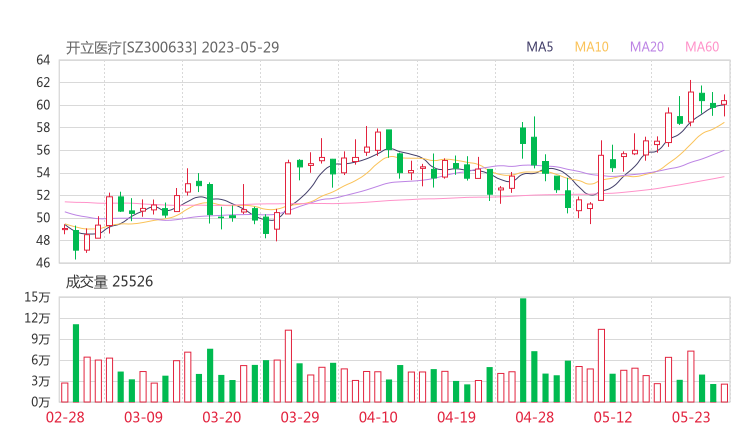Image resolution: width=740 pixels, height=440 pixels.
Task: Click the 6万 volume axis label
Action: pos(41,360)
